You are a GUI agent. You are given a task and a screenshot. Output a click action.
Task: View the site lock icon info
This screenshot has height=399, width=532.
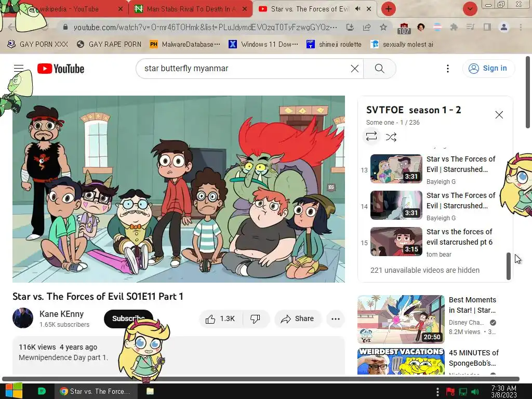[x=65, y=27]
